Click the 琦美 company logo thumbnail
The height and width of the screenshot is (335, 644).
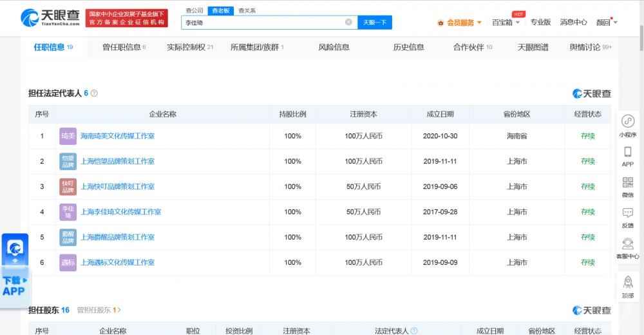point(68,136)
